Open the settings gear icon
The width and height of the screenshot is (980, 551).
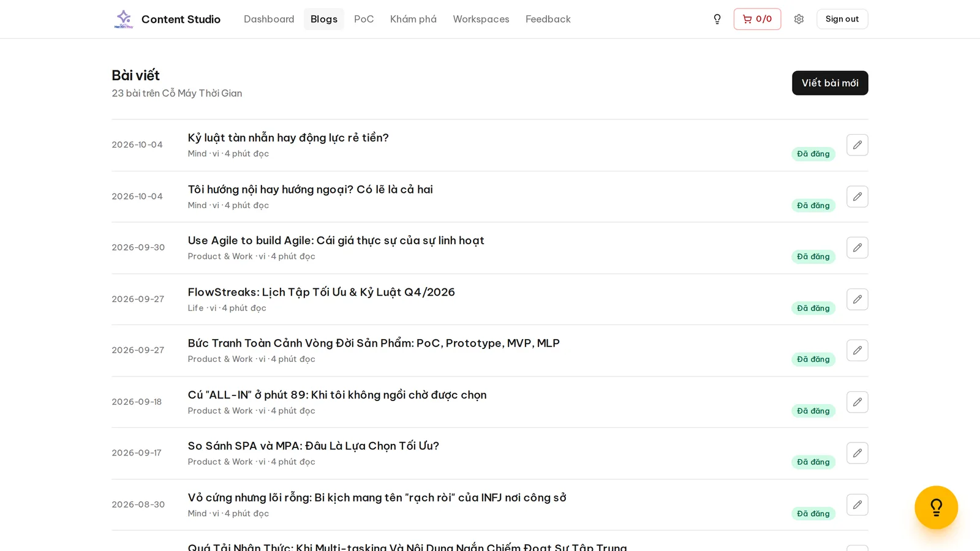coord(799,19)
